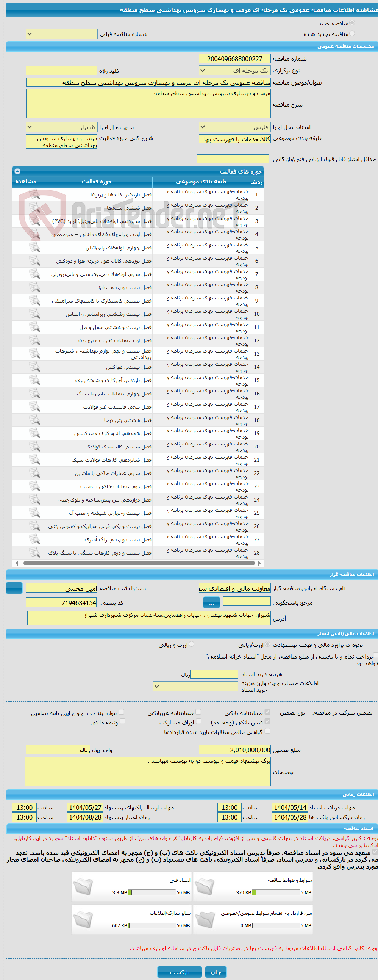Image resolution: width=378 pixels, height=980 pixels.
Task: Open view icon for activity row 7
Action: pyautogui.click(x=34, y=274)
